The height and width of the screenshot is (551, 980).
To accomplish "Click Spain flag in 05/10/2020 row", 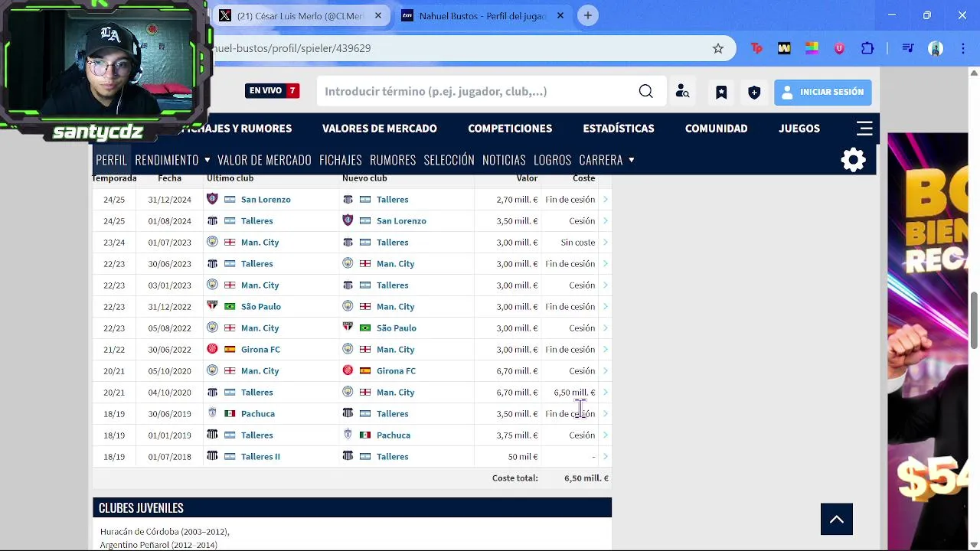I will point(365,370).
